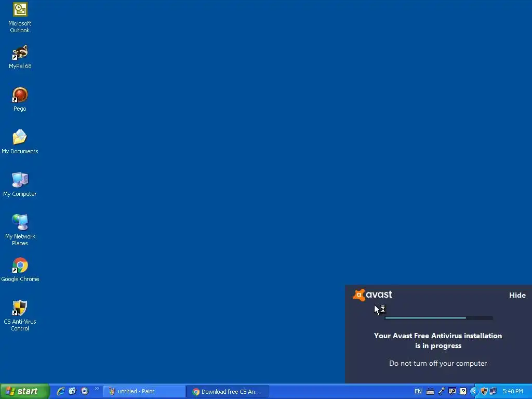Screen dimensions: 532x399
Task: Expand the Quick Launch overflow chevron
Action: coord(97,389)
